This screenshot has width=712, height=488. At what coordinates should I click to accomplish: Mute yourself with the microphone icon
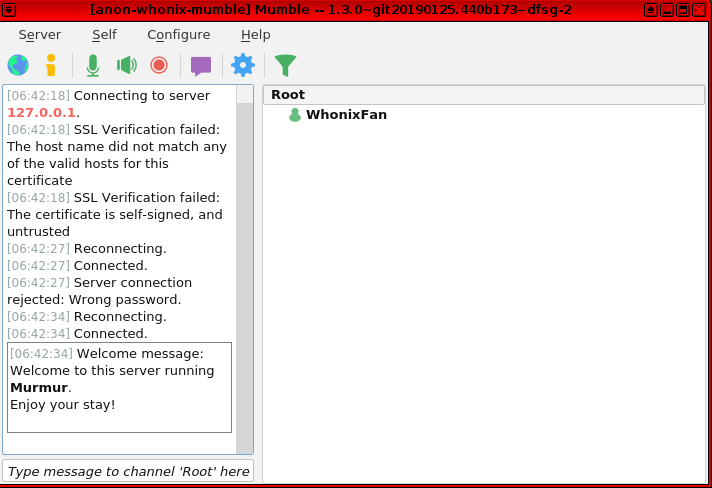click(x=93, y=66)
